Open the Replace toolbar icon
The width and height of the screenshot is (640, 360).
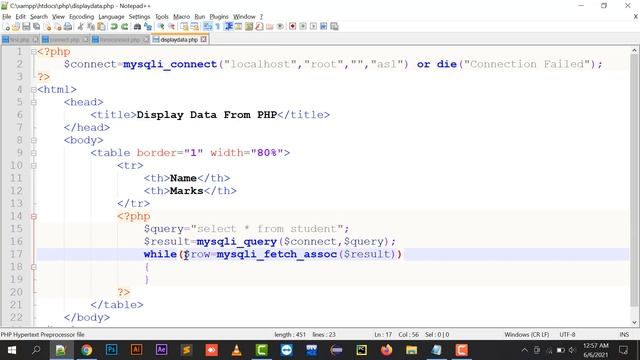(148, 27)
